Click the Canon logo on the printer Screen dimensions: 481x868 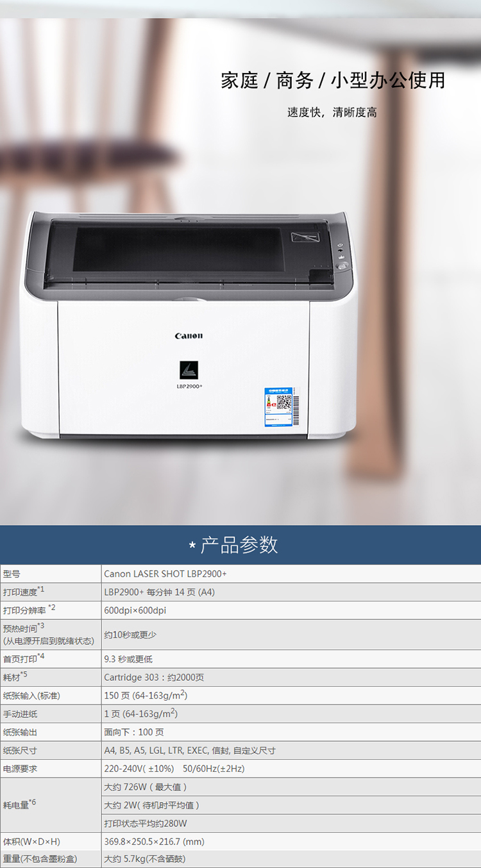pos(189,336)
